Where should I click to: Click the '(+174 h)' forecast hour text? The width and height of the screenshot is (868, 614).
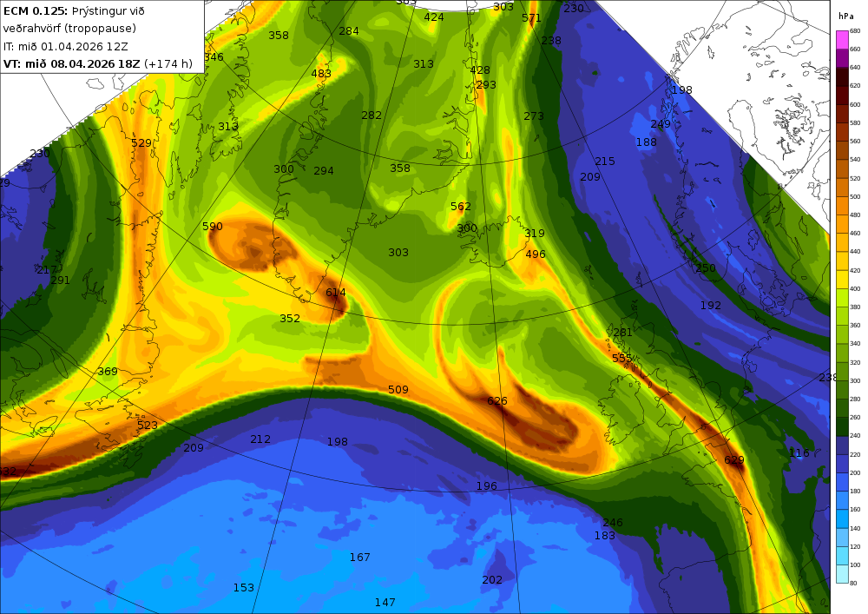(168, 63)
